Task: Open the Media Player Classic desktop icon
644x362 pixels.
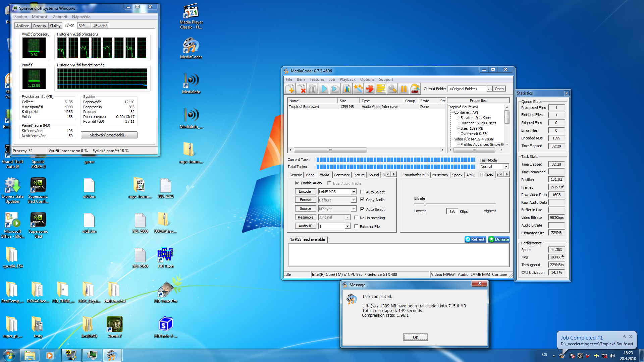Action: [191, 16]
